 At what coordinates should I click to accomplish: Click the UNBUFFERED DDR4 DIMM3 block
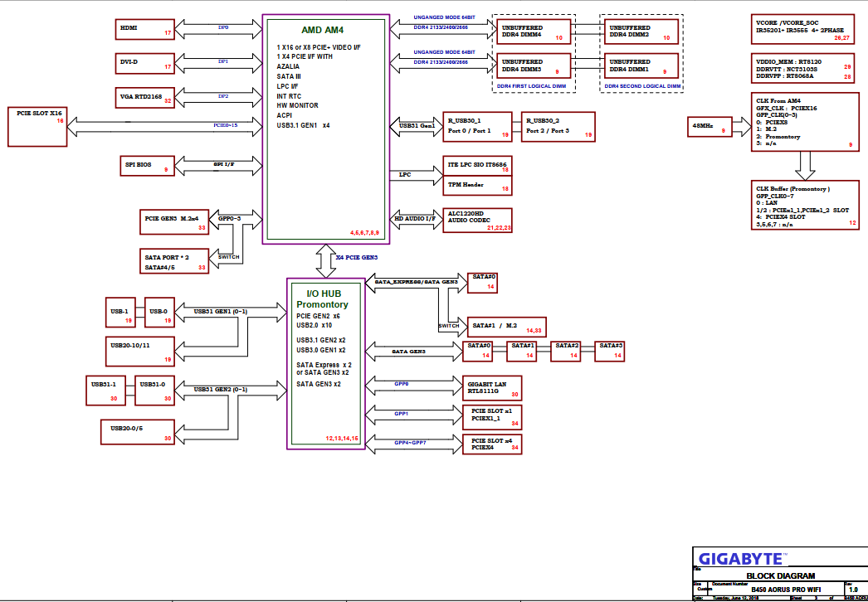[533, 66]
